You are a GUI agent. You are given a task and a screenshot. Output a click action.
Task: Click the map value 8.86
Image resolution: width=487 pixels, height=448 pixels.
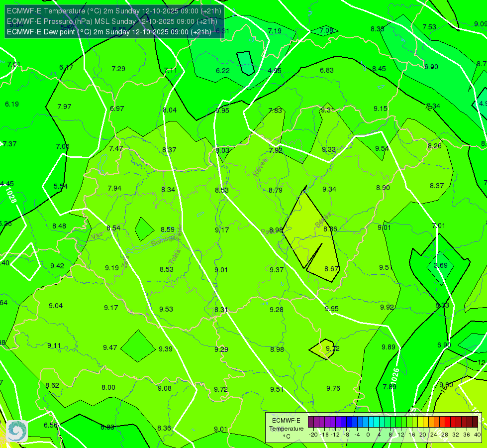click(330, 229)
